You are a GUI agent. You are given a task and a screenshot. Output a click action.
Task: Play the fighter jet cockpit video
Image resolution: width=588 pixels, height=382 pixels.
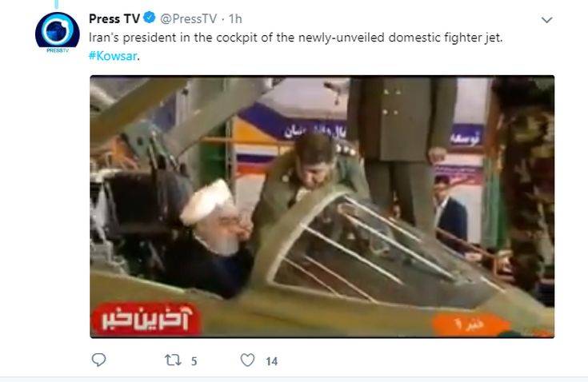(x=322, y=207)
